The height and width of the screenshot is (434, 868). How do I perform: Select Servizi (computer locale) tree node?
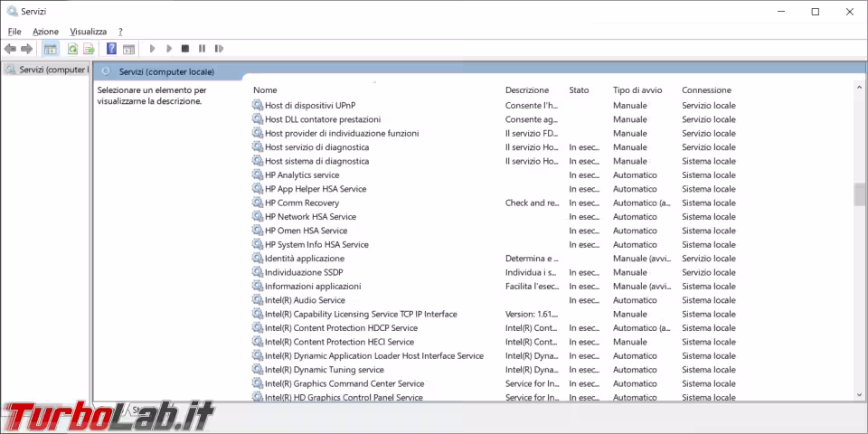pyautogui.click(x=46, y=70)
